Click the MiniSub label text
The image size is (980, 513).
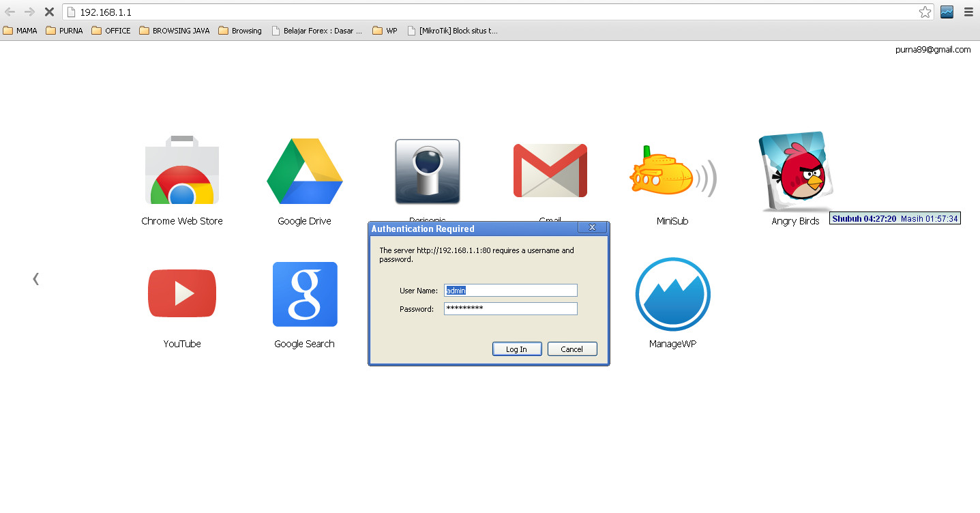click(672, 221)
